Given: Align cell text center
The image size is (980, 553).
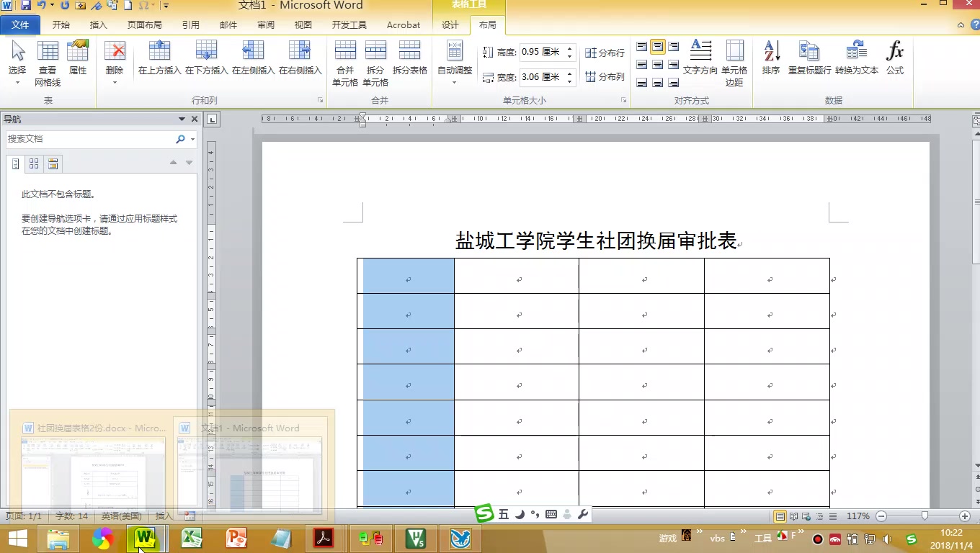Looking at the screenshot, I should (x=658, y=65).
